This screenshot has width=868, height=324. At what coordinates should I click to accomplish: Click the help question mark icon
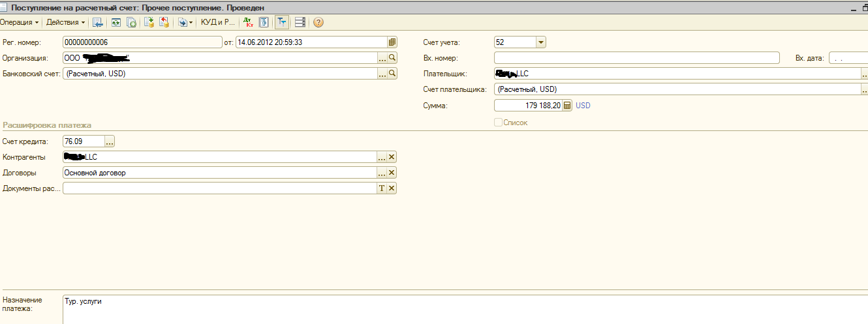[318, 22]
